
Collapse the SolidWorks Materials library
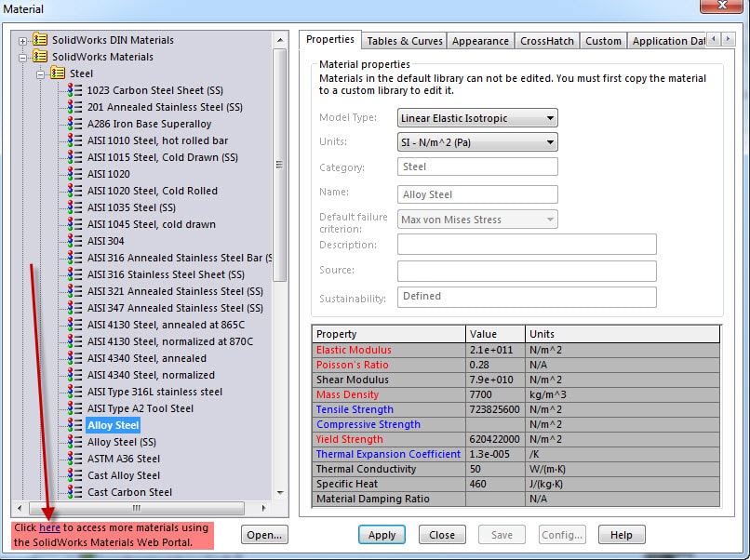[x=22, y=58]
